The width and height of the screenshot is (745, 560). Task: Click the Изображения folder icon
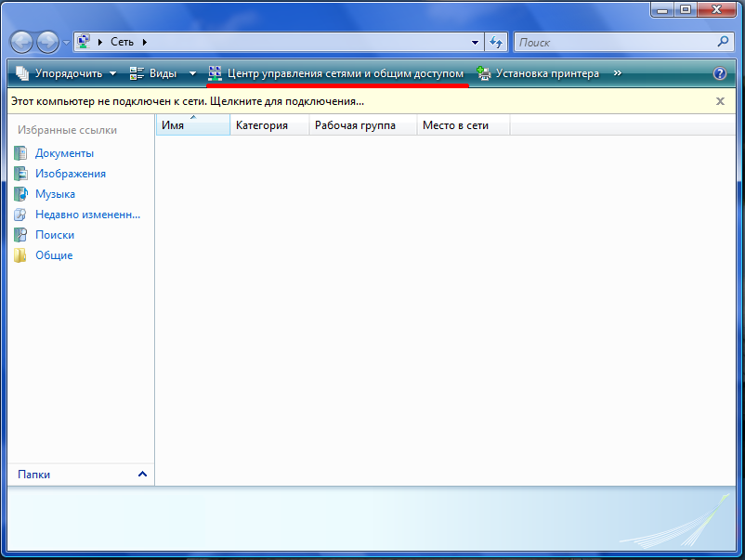pos(20,174)
